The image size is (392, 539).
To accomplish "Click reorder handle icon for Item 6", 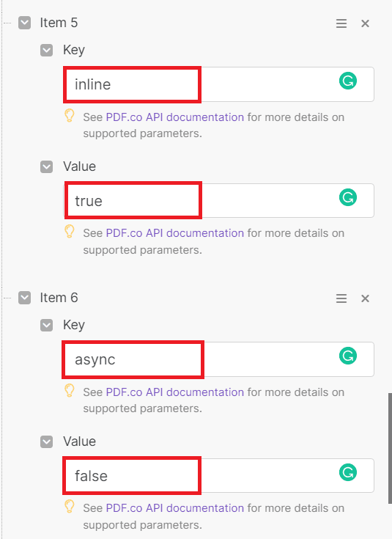I will pos(341,298).
